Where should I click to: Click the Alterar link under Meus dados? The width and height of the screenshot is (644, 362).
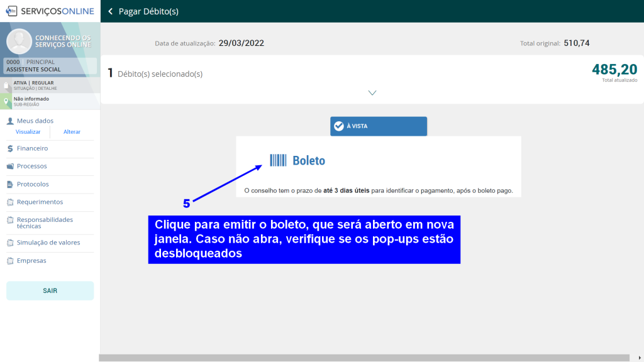[72, 132]
